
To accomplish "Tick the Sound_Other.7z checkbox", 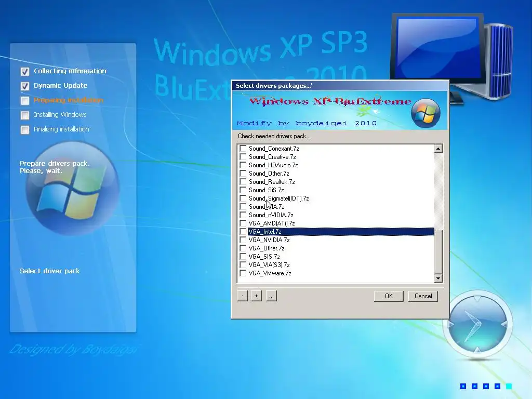I will pyautogui.click(x=243, y=174).
